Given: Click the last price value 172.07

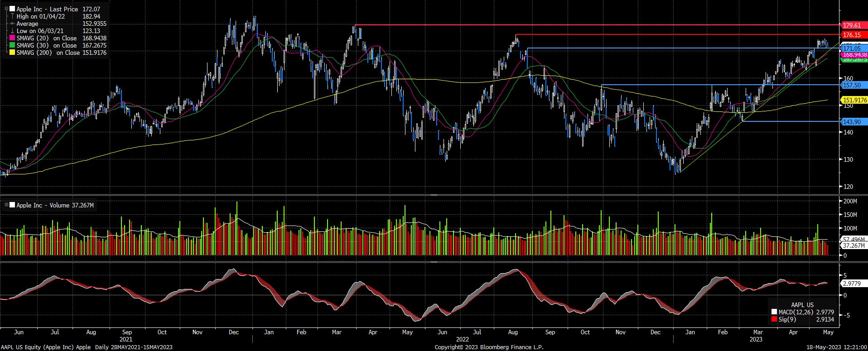Looking at the screenshot, I should coord(91,9).
